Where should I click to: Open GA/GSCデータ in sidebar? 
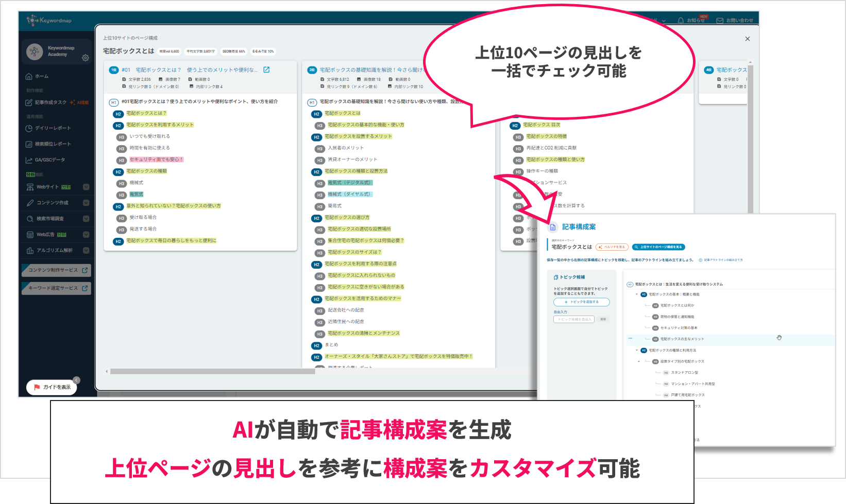pos(45,160)
